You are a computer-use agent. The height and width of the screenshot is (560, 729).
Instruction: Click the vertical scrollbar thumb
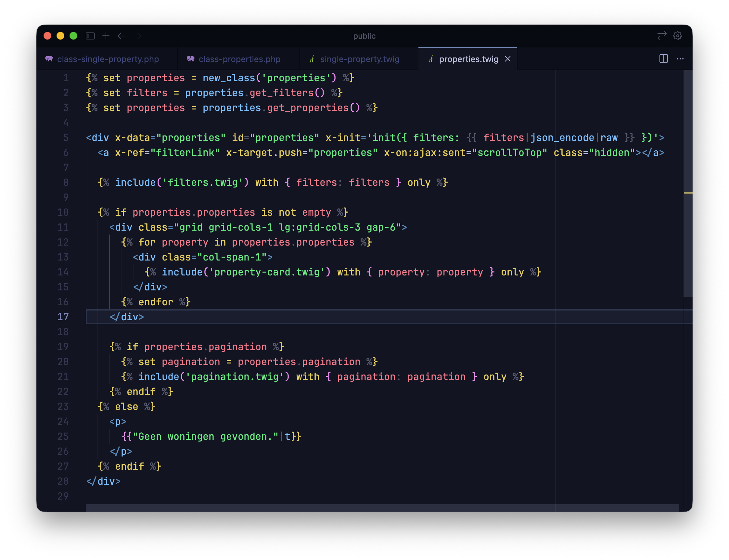[687, 183]
